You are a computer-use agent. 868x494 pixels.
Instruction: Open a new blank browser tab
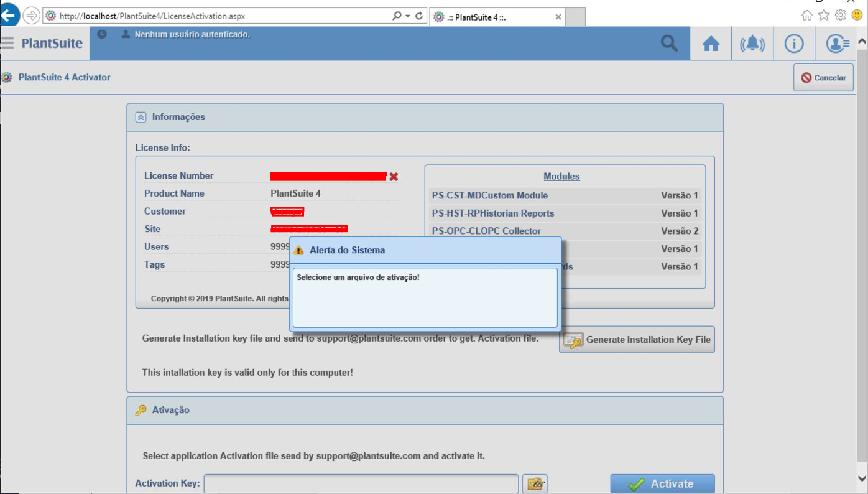[576, 17]
